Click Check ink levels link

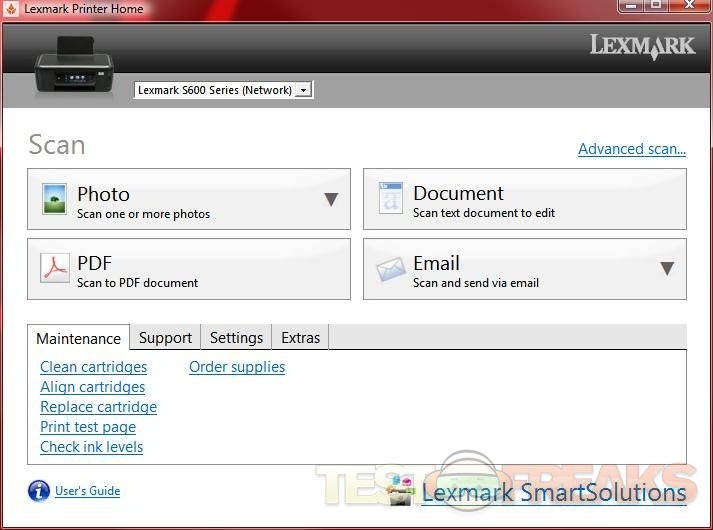point(91,447)
